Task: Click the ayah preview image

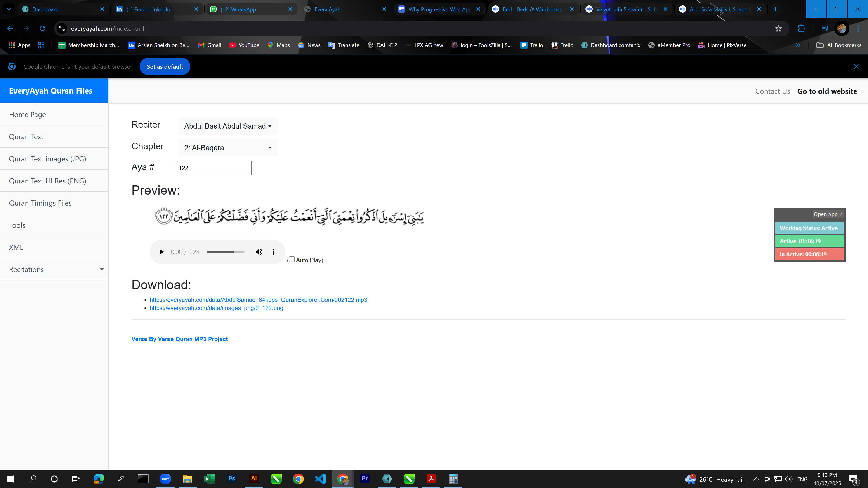Action: [289, 217]
